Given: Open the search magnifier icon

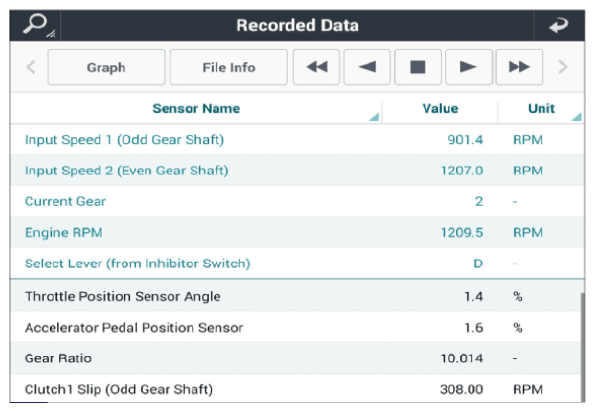Looking at the screenshot, I should [35, 25].
